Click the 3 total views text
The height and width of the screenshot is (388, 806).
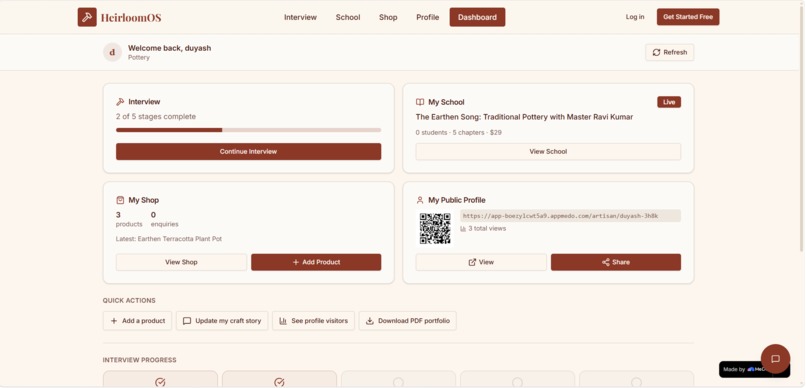tap(483, 228)
